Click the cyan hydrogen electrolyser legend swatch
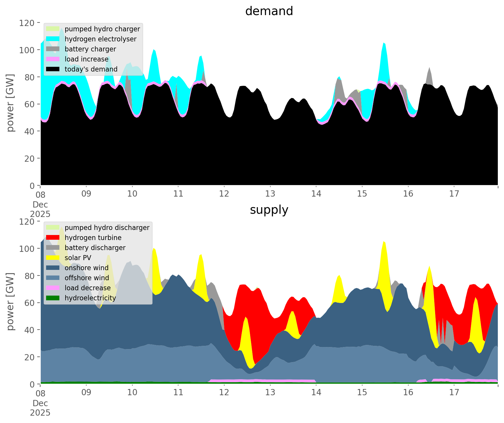This screenshot has height=423, width=504. 53,39
